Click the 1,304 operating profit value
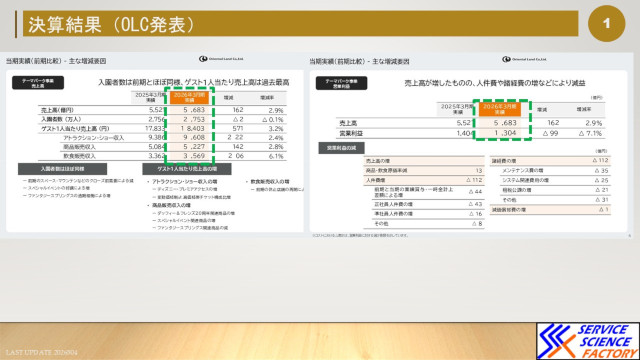This screenshot has height=360, width=640. (x=505, y=133)
